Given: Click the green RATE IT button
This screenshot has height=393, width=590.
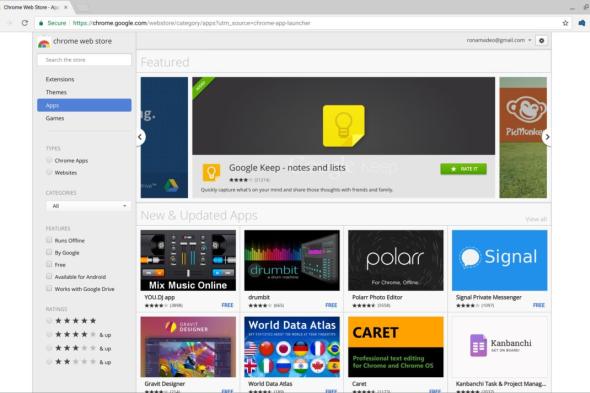Looking at the screenshot, I should pos(463,169).
